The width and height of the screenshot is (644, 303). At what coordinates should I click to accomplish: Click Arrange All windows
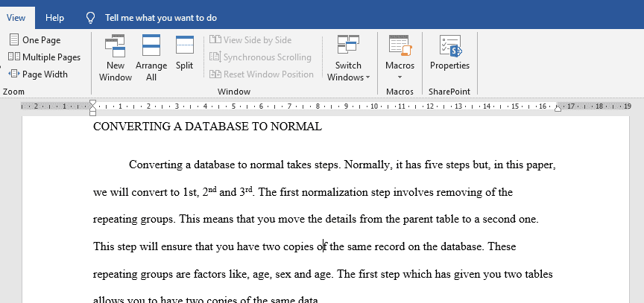(x=151, y=58)
